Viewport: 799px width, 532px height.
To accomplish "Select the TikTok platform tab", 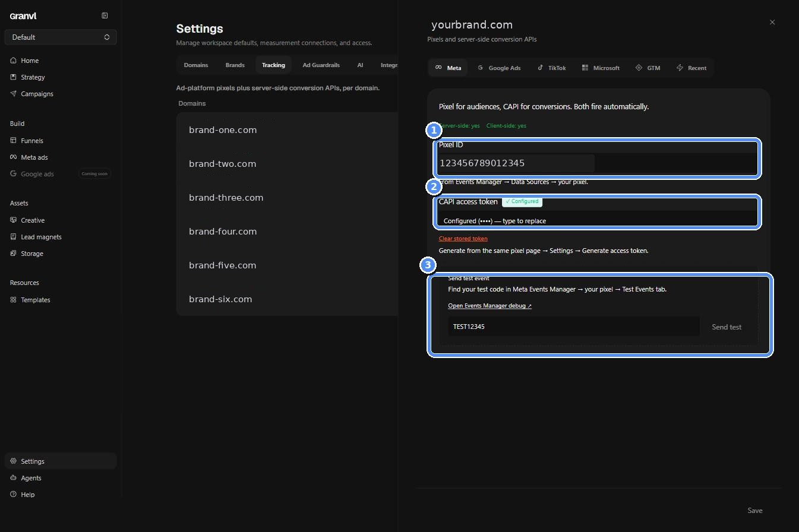I will pos(552,68).
